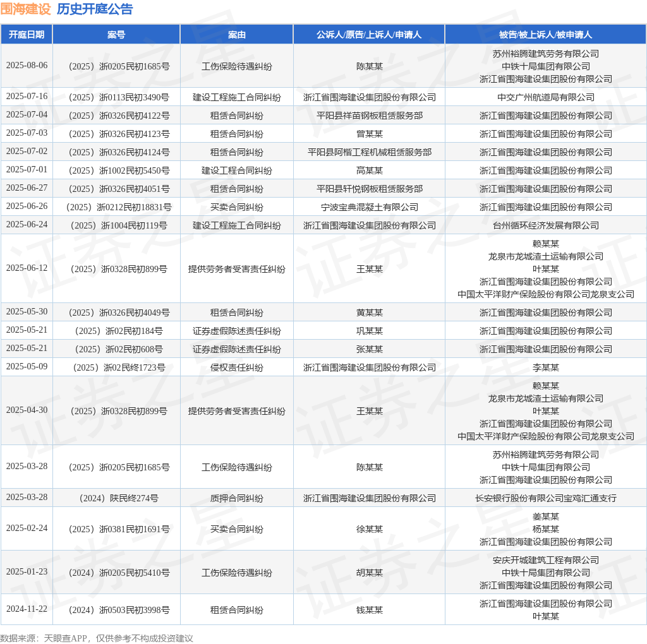The image size is (647, 644).
Task: Click the date 2025-07-03
Action: point(27,133)
